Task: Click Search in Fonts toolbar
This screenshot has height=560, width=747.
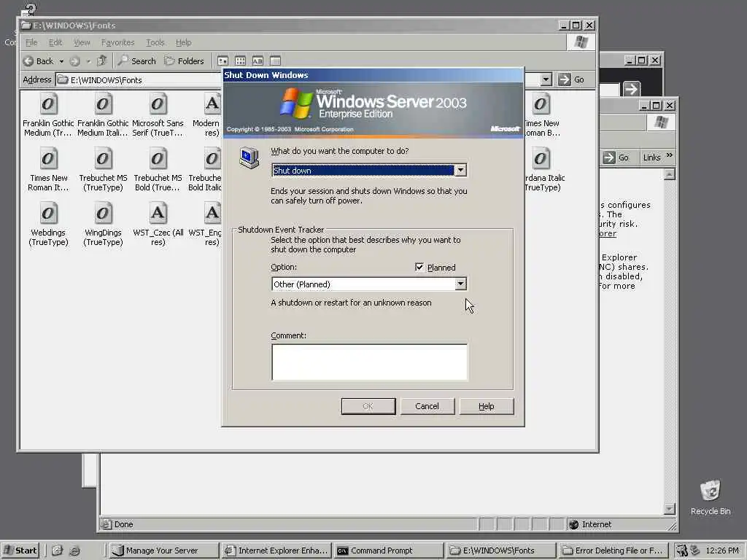Action: 136,61
